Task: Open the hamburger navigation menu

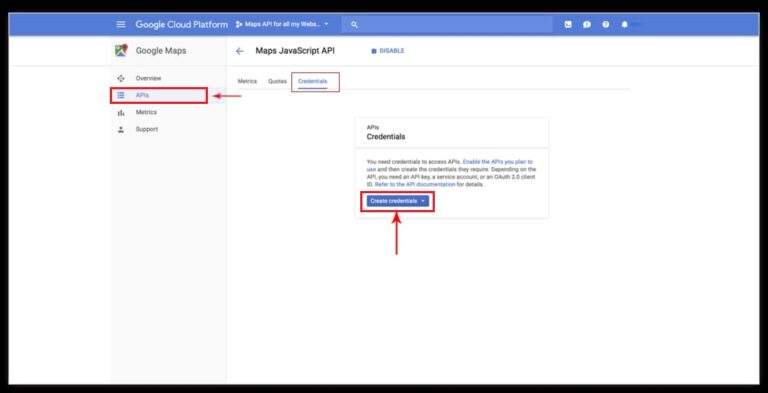Action: coord(120,25)
